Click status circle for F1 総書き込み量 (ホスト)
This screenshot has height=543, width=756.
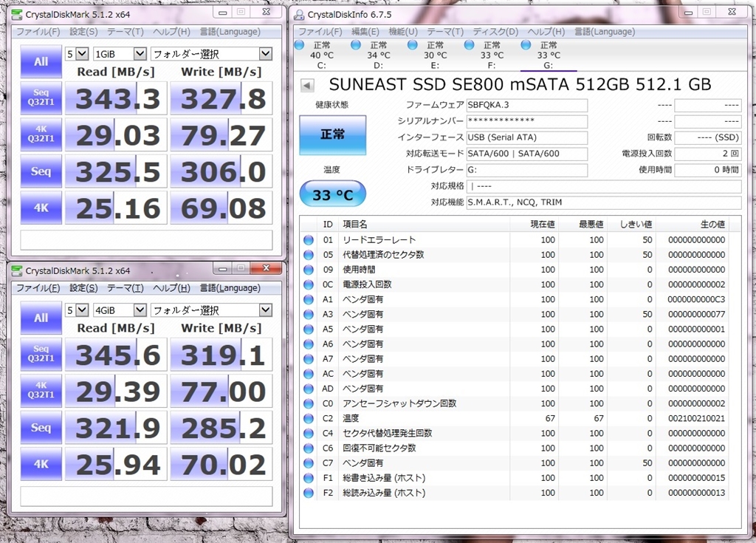[309, 478]
